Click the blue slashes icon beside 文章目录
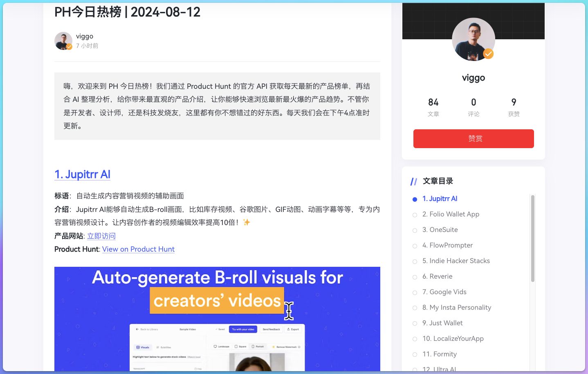 click(x=414, y=182)
